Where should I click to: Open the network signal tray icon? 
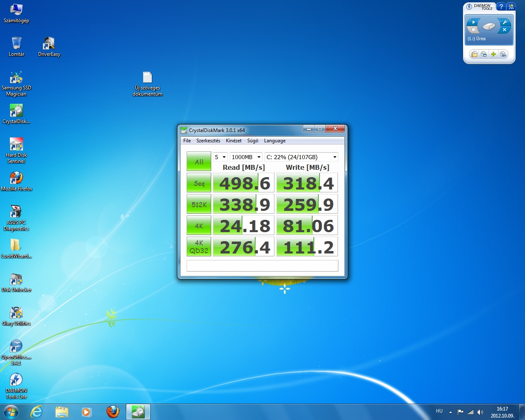[x=470, y=412]
